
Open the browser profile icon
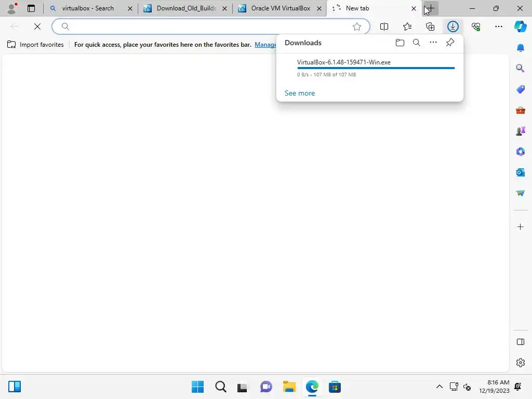[12, 8]
